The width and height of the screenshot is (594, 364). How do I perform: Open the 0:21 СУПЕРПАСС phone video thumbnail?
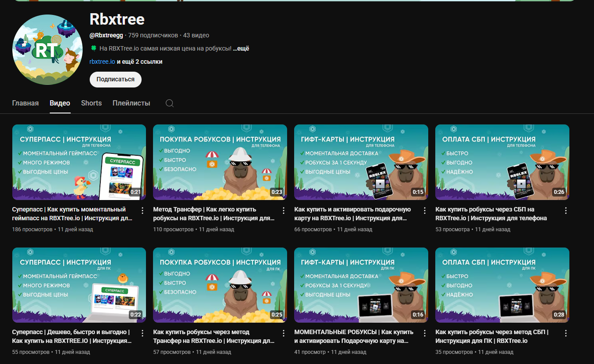[x=79, y=162]
